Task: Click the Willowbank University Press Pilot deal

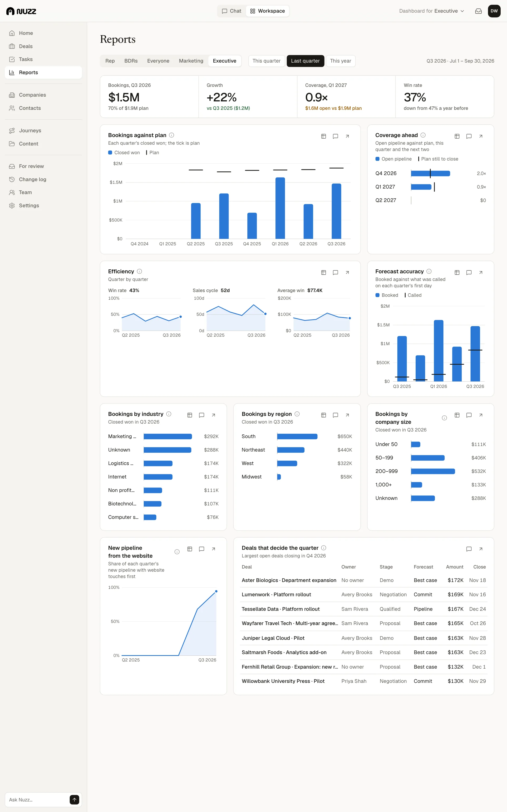Action: coord(364,681)
